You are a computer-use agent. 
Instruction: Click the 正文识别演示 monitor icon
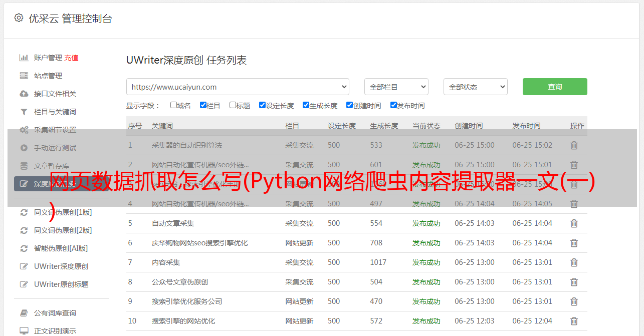click(24, 331)
